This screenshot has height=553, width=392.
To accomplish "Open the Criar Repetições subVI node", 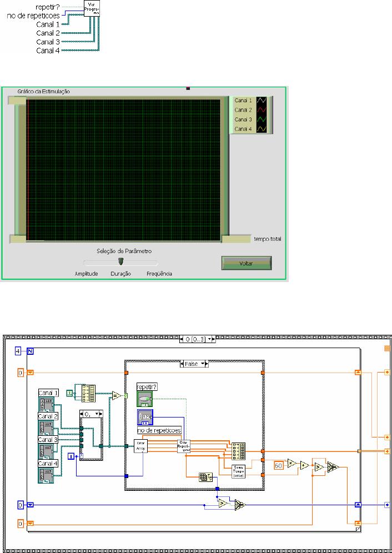I will pyautogui.click(x=184, y=446).
